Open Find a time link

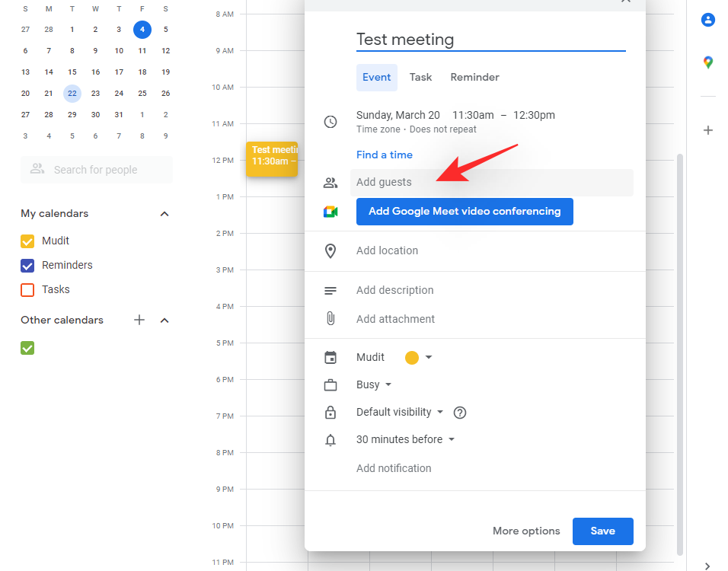point(385,155)
